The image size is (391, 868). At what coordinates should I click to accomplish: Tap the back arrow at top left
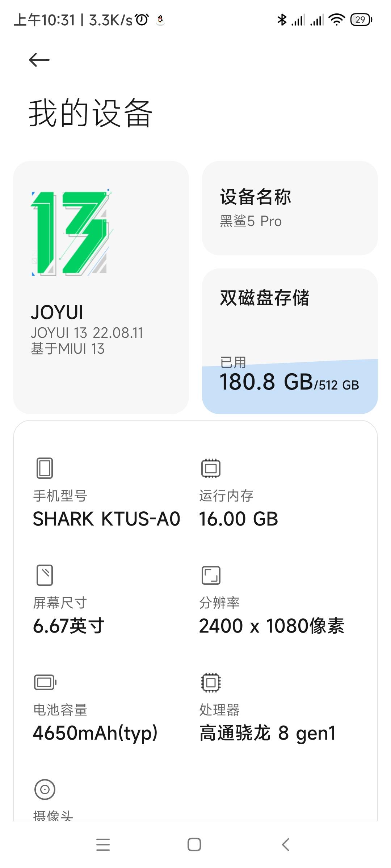tap(39, 60)
